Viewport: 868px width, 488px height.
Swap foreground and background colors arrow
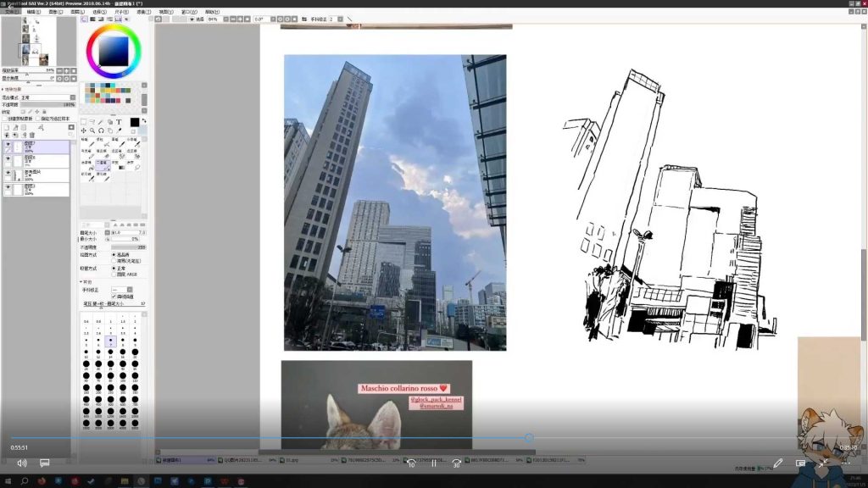[x=144, y=120]
